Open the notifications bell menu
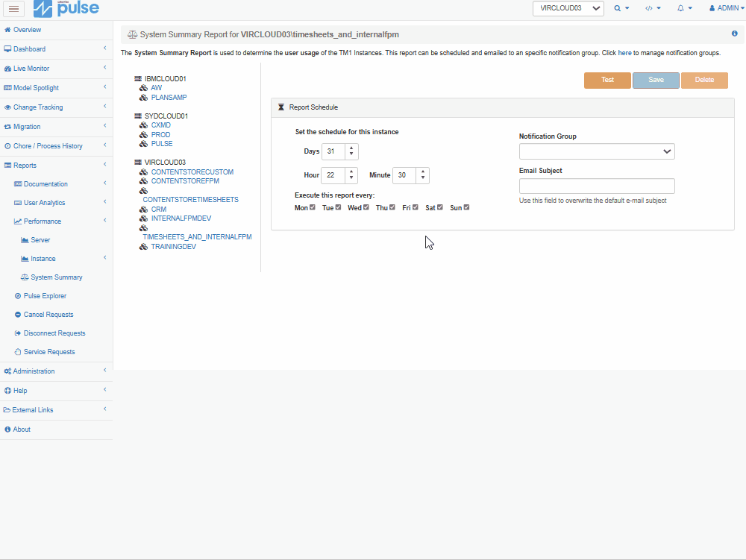This screenshot has height=560, width=746. (685, 8)
